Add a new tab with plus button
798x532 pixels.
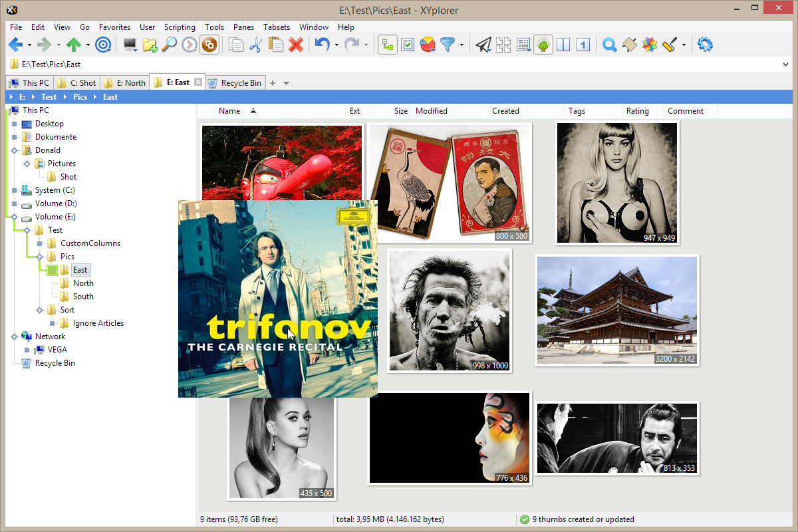pos(273,83)
